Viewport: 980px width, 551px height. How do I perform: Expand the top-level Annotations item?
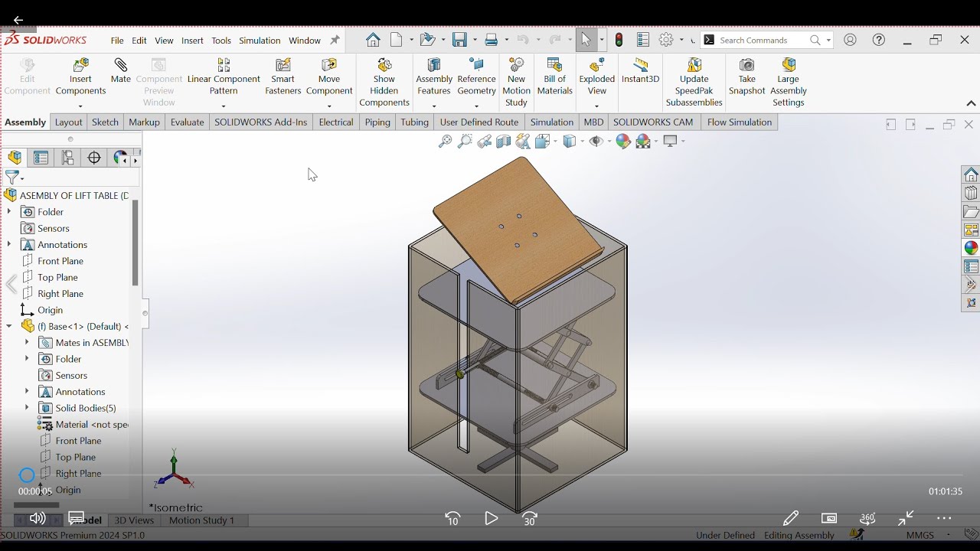point(9,244)
